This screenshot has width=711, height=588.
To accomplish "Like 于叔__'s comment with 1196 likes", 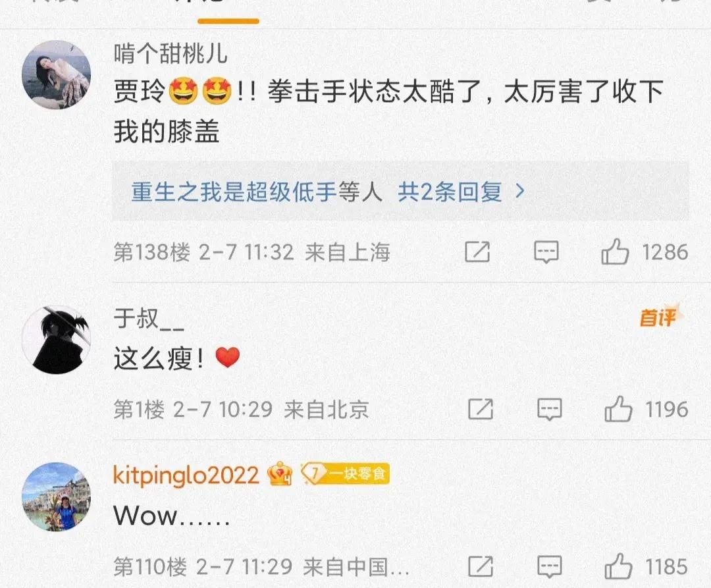I will pos(618,409).
